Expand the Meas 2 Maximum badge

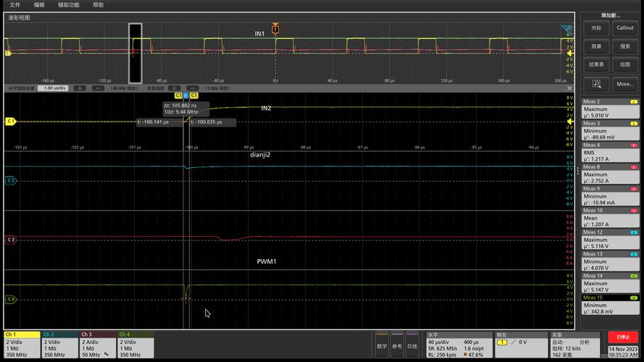point(609,108)
